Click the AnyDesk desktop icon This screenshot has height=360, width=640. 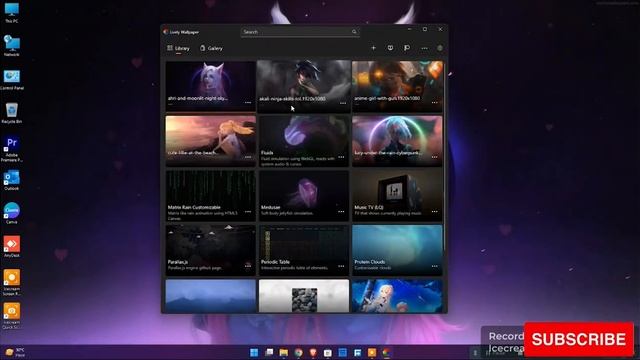tap(11, 247)
